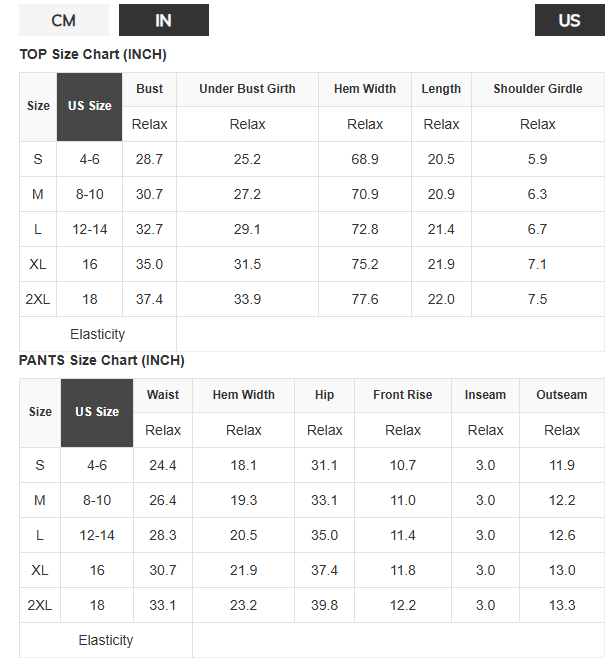Image resolution: width=613 pixels, height=668 pixels.
Task: Click US Size header in PANTS chart
Action: [x=96, y=412]
